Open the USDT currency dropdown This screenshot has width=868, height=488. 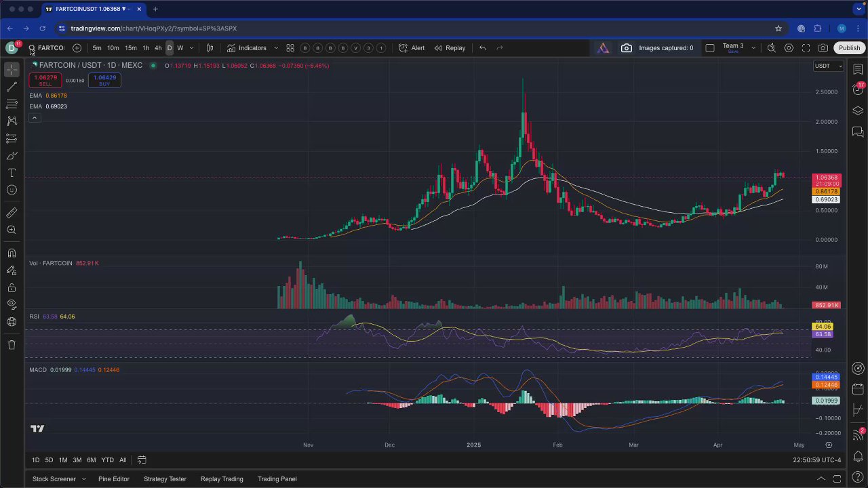click(828, 66)
